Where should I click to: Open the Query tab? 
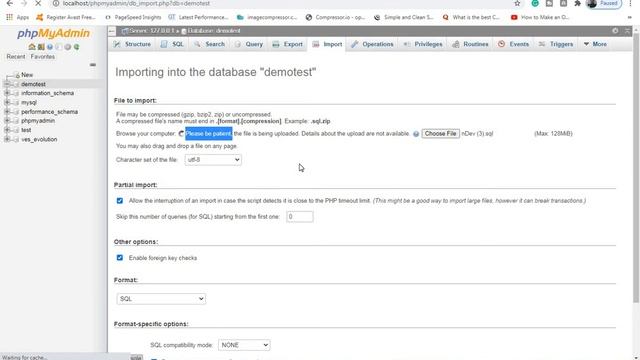(x=249, y=44)
